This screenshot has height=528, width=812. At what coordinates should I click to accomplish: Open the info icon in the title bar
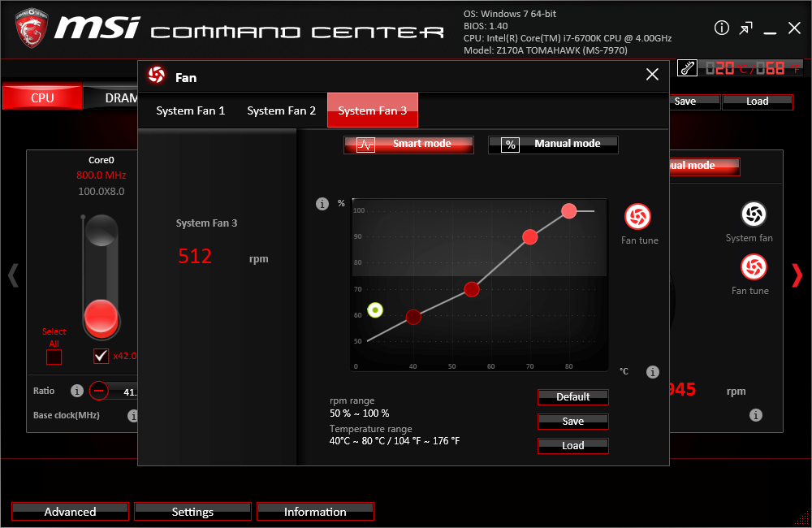pos(721,28)
